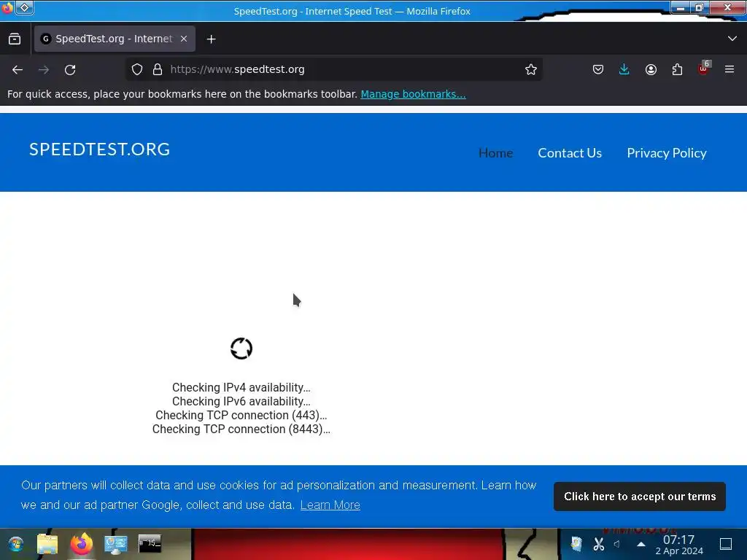
Task: Open the Manage bookmarks link
Action: point(413,94)
